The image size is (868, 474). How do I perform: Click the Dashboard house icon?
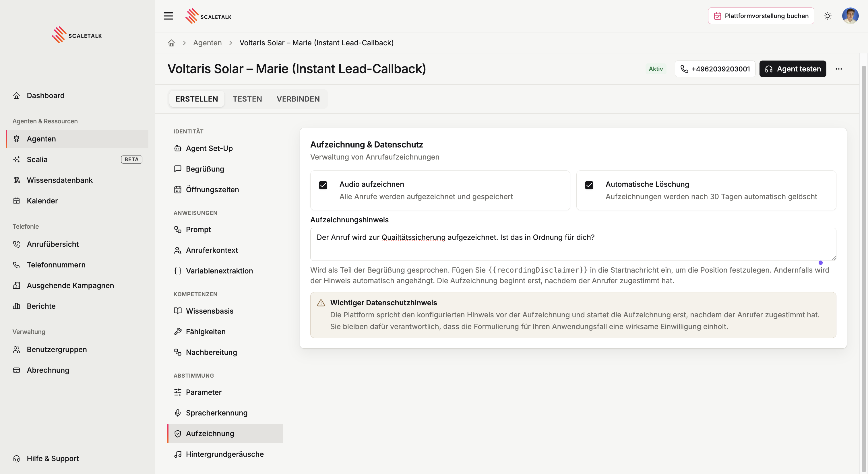click(x=17, y=95)
